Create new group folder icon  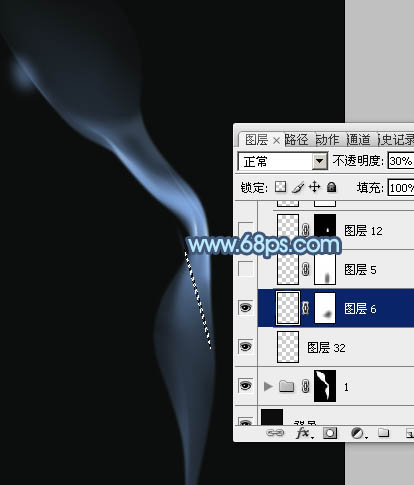(384, 433)
